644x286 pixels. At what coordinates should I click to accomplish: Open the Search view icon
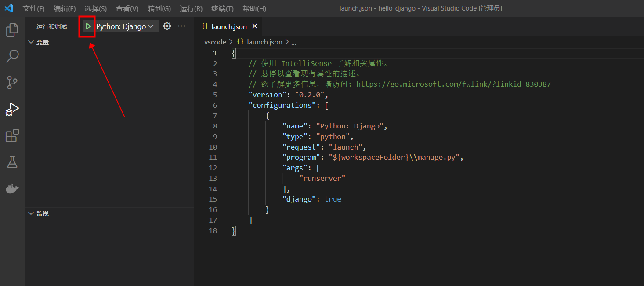click(x=12, y=56)
